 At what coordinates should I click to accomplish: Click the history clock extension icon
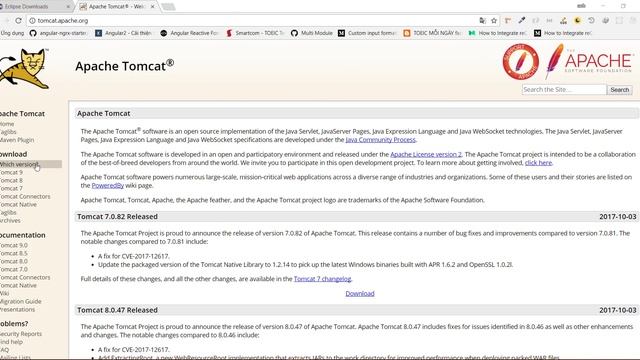[x=591, y=20]
